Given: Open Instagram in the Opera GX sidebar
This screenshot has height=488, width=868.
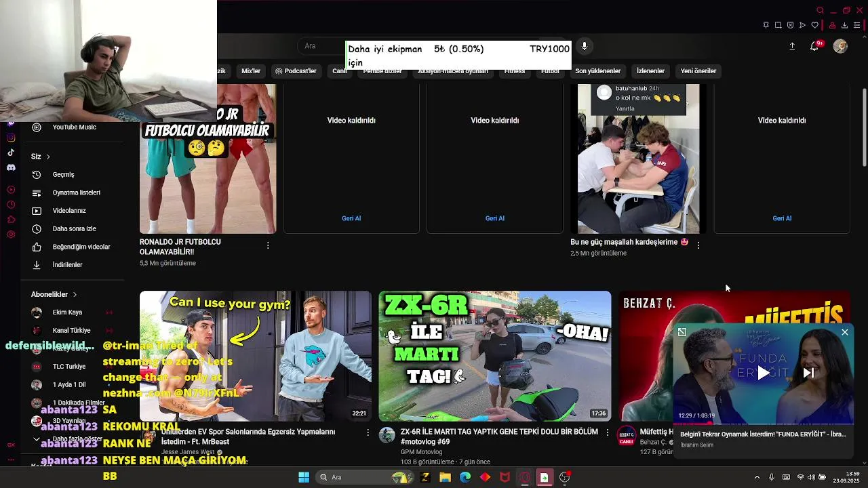Looking at the screenshot, I should pyautogui.click(x=11, y=138).
